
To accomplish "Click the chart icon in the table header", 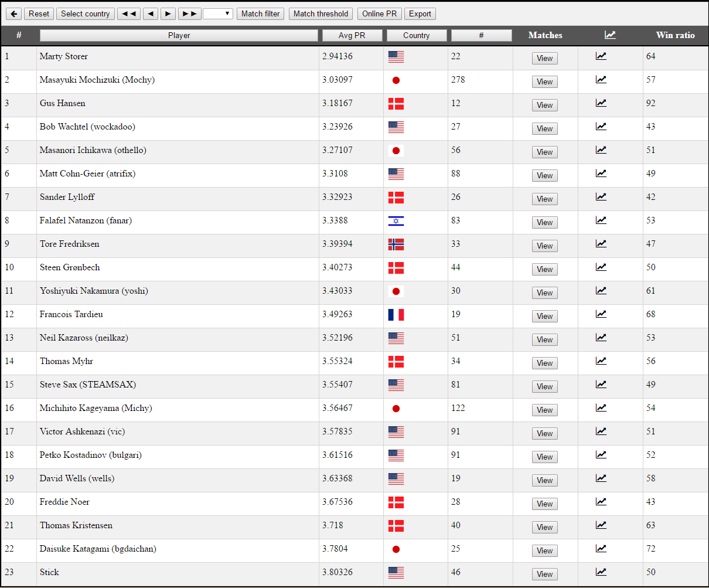I will [x=610, y=35].
